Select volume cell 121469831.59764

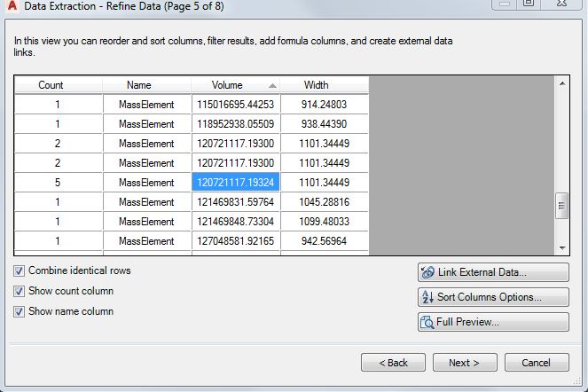pos(236,202)
